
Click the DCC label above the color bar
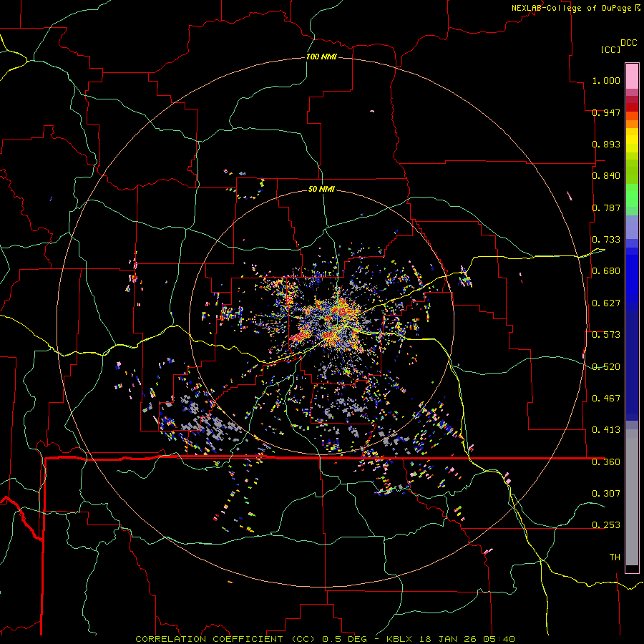pos(629,43)
